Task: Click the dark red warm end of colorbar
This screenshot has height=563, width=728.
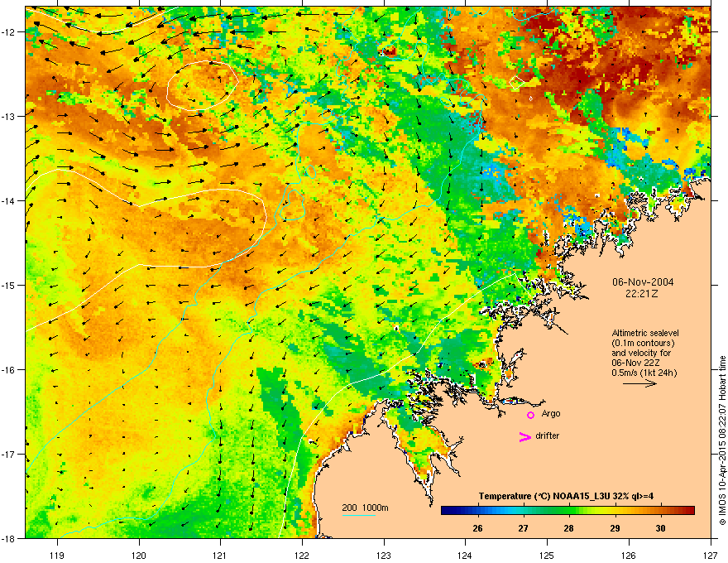Action: tap(689, 511)
